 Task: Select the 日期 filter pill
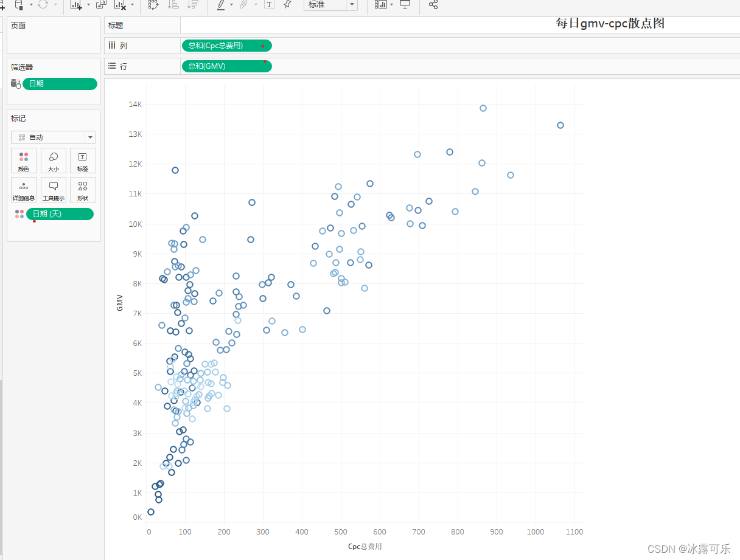pyautogui.click(x=60, y=84)
